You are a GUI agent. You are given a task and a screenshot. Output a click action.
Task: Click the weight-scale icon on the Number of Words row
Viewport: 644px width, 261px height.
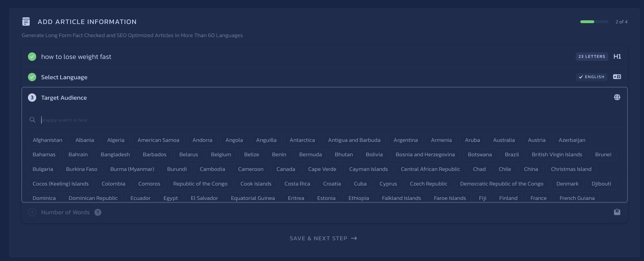(617, 212)
